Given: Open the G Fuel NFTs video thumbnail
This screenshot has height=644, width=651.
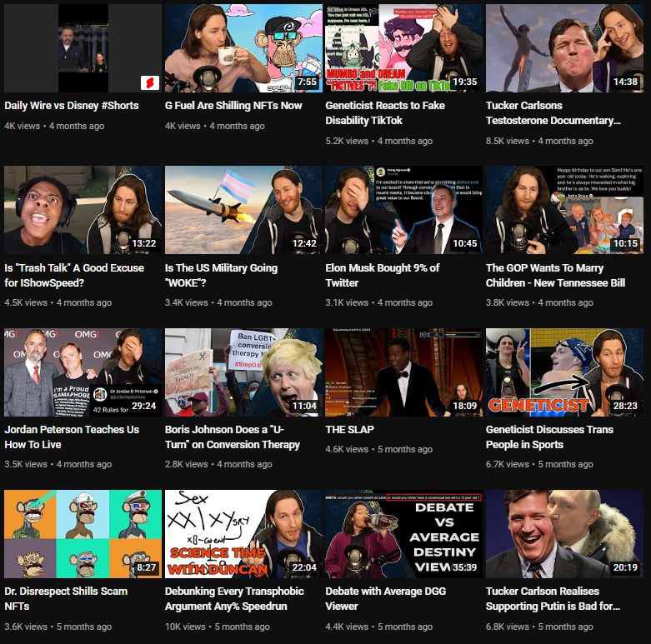Looking at the screenshot, I should [243, 48].
